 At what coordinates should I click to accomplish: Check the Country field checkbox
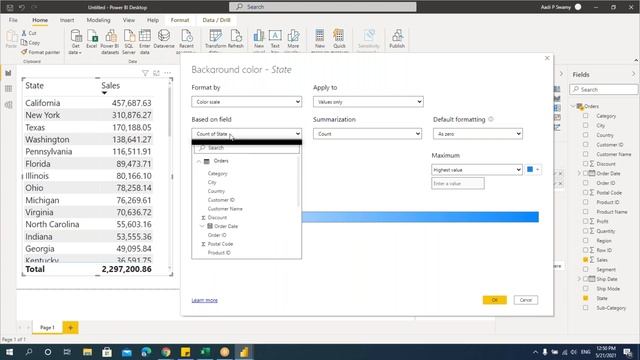point(586,135)
